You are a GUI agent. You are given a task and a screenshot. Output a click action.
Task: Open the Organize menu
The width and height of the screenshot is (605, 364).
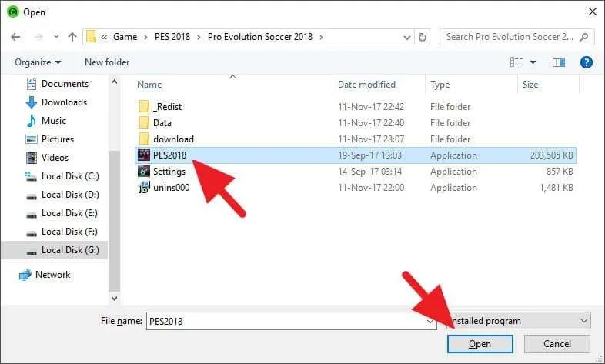coord(38,62)
